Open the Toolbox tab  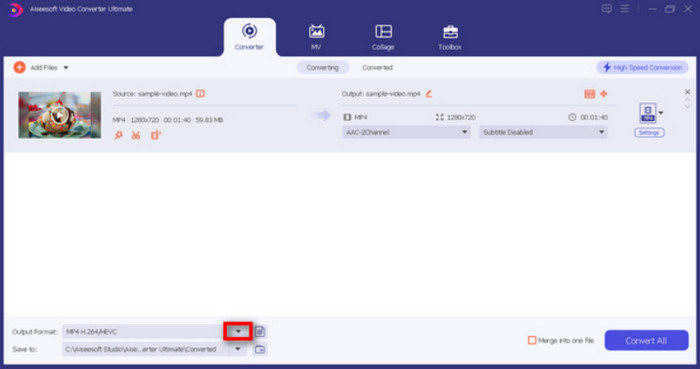point(450,37)
